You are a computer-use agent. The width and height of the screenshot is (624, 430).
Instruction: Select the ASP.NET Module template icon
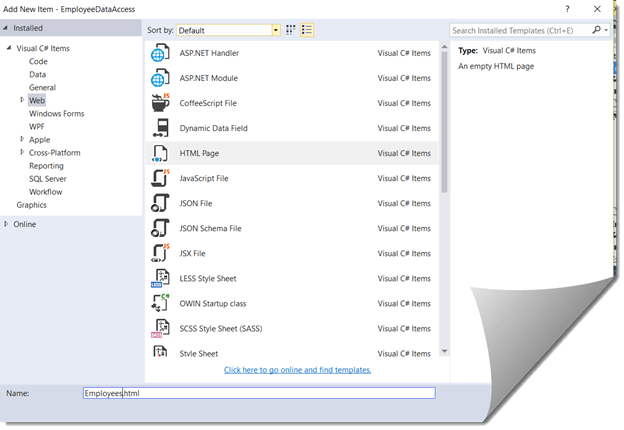(x=160, y=78)
